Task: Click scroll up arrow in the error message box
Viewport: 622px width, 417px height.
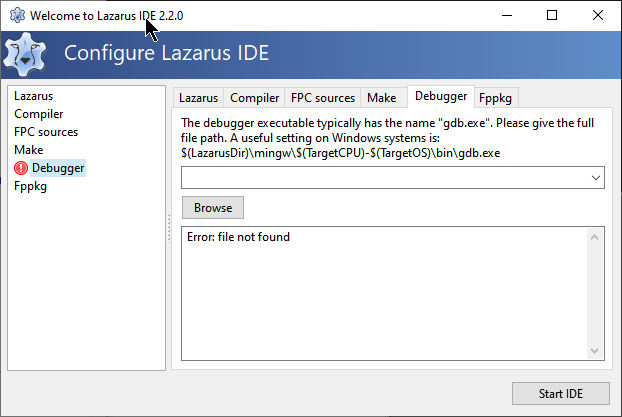Action: click(596, 237)
